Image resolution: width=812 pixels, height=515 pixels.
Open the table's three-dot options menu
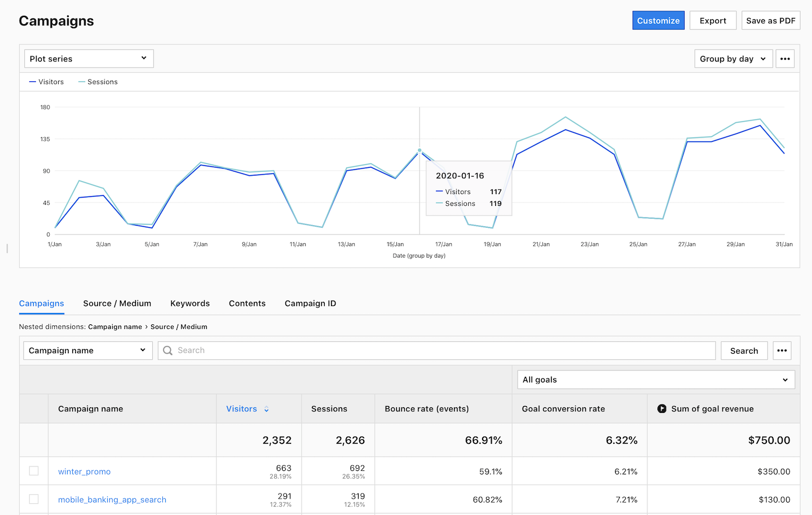pos(782,350)
